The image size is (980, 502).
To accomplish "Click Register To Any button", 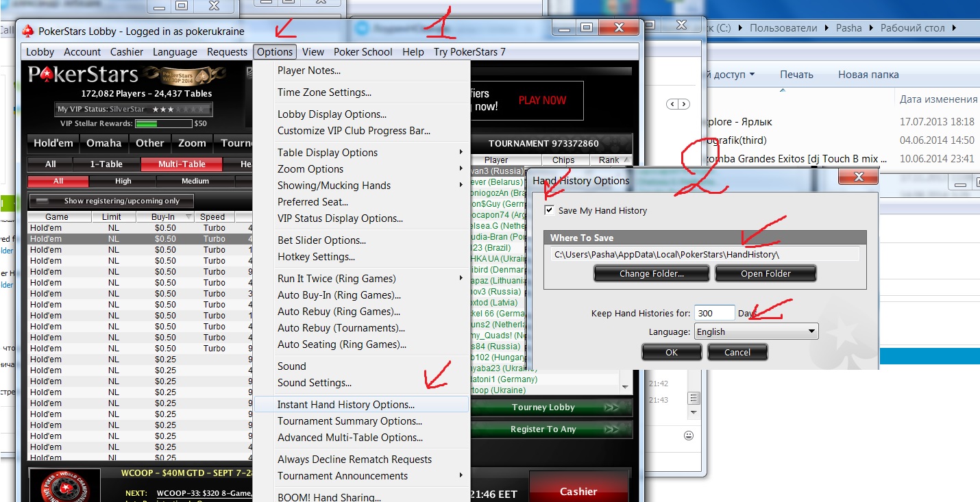I will (x=552, y=429).
